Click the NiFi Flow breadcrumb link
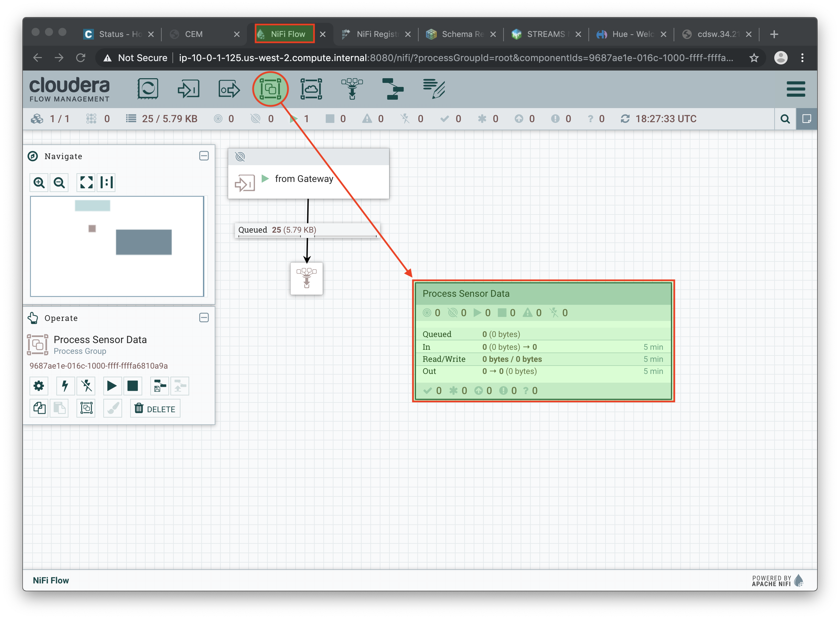 [51, 580]
